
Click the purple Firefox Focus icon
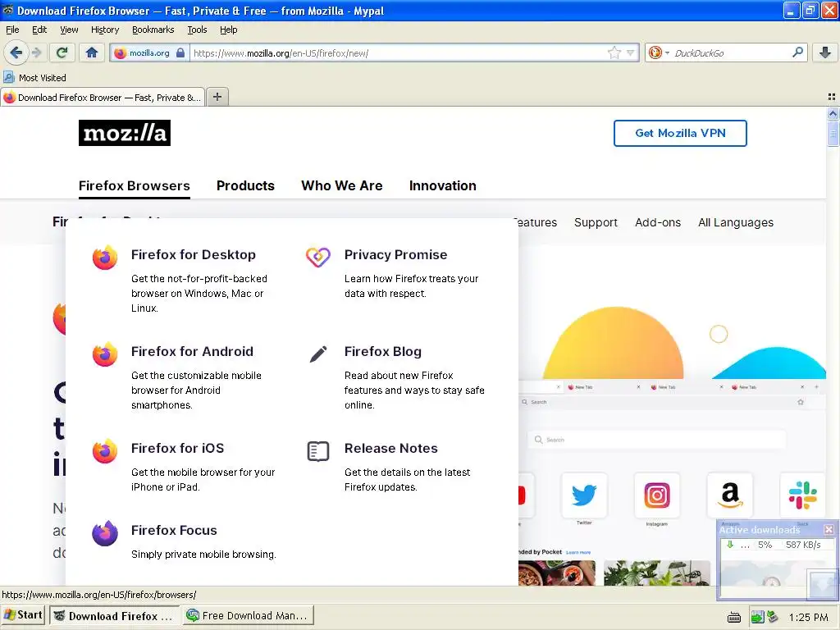[x=104, y=533]
